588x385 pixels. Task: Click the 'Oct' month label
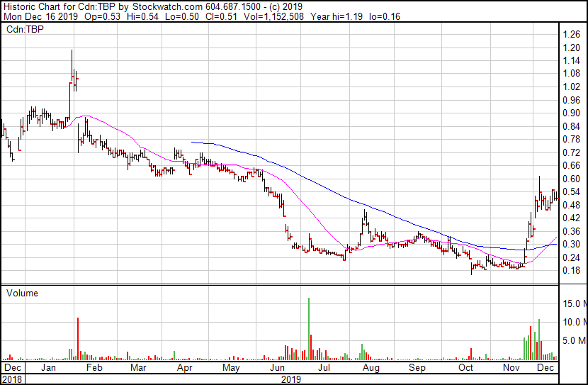pos(465,367)
